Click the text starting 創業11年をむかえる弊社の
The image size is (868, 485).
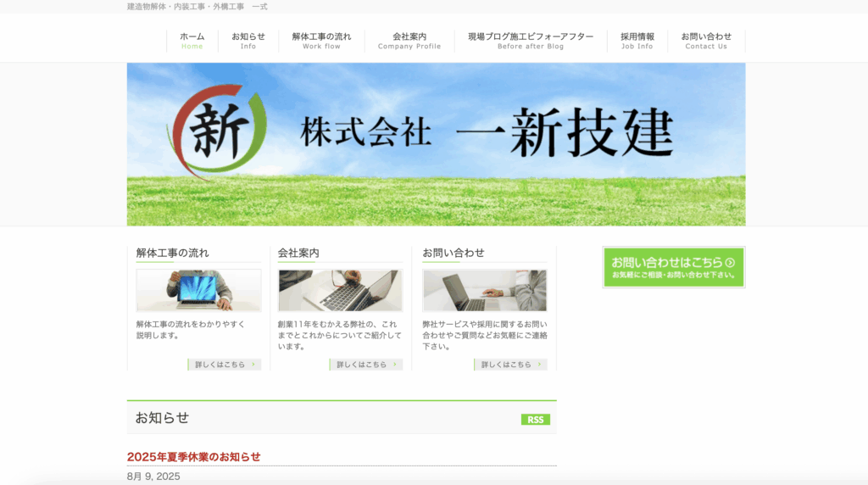(340, 335)
